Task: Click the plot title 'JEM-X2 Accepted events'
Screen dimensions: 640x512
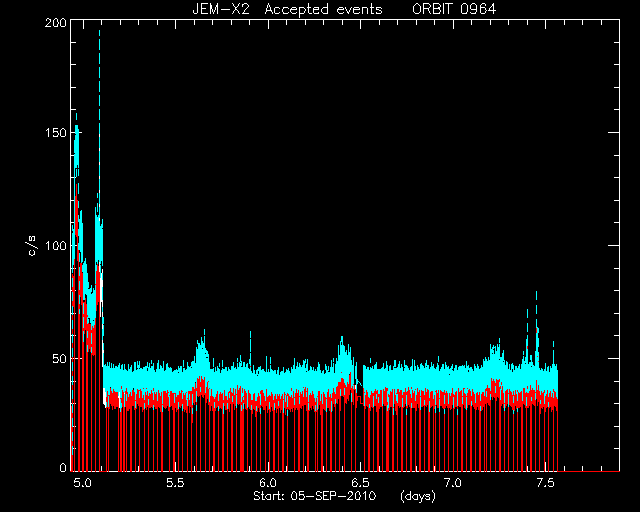Action: coord(287,9)
